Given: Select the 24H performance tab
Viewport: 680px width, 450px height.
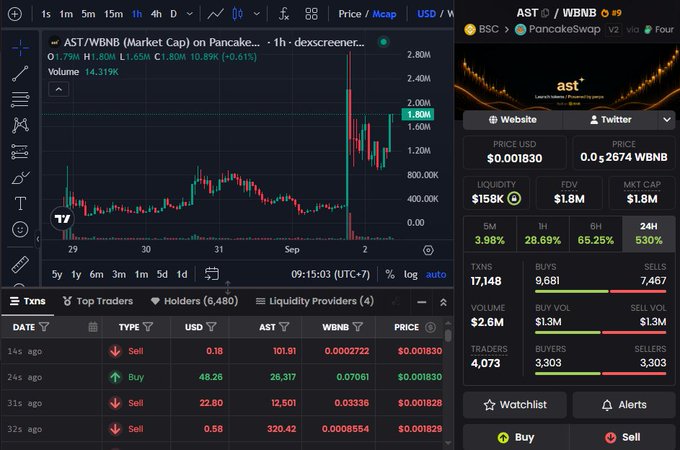Looking at the screenshot, I should click(649, 234).
